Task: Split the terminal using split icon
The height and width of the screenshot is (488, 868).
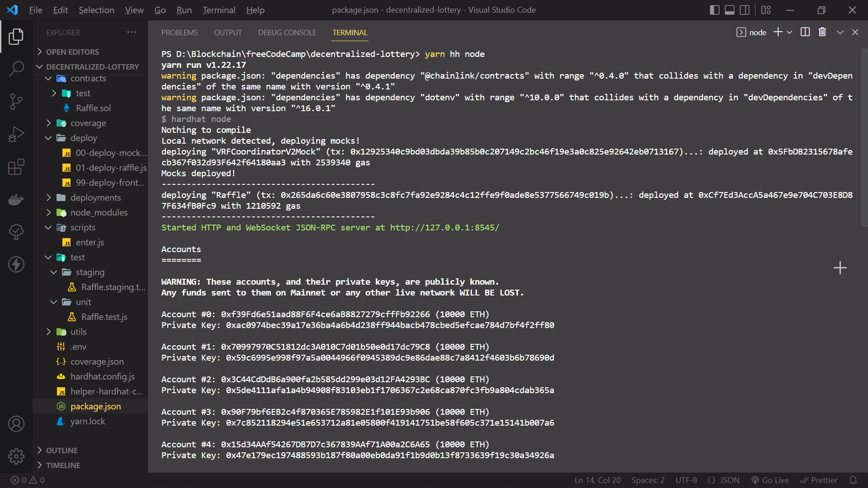Action: 805,32
